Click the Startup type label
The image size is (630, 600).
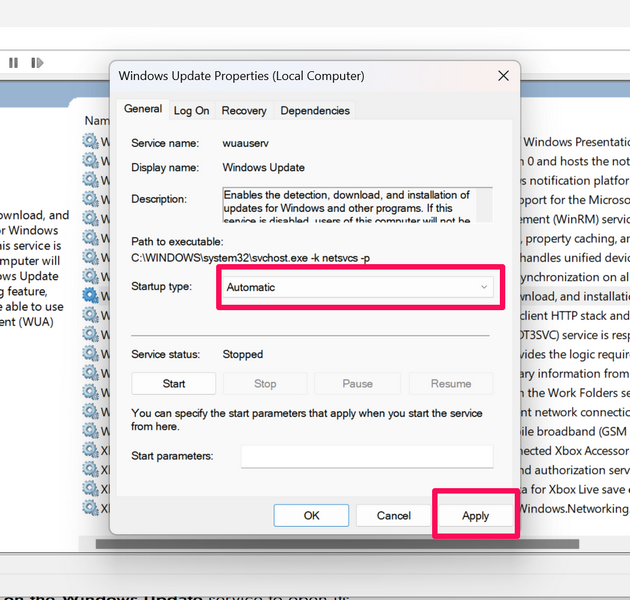coord(162,287)
